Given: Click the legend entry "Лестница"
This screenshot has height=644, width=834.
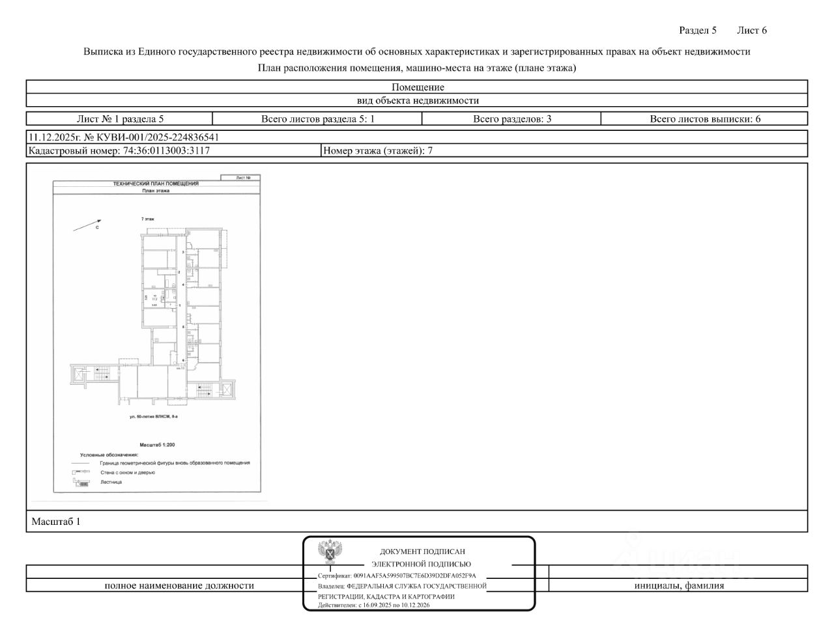Looking at the screenshot, I should (111, 483).
